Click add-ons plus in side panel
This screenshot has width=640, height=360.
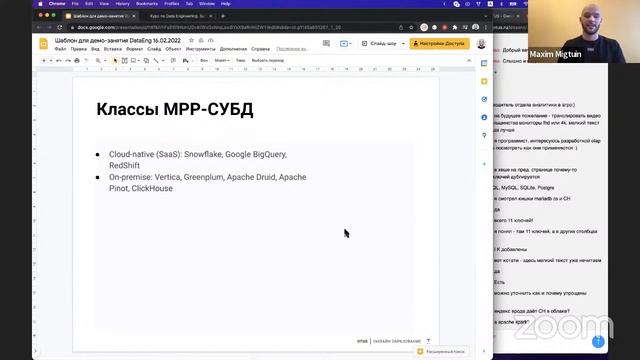(x=484, y=164)
